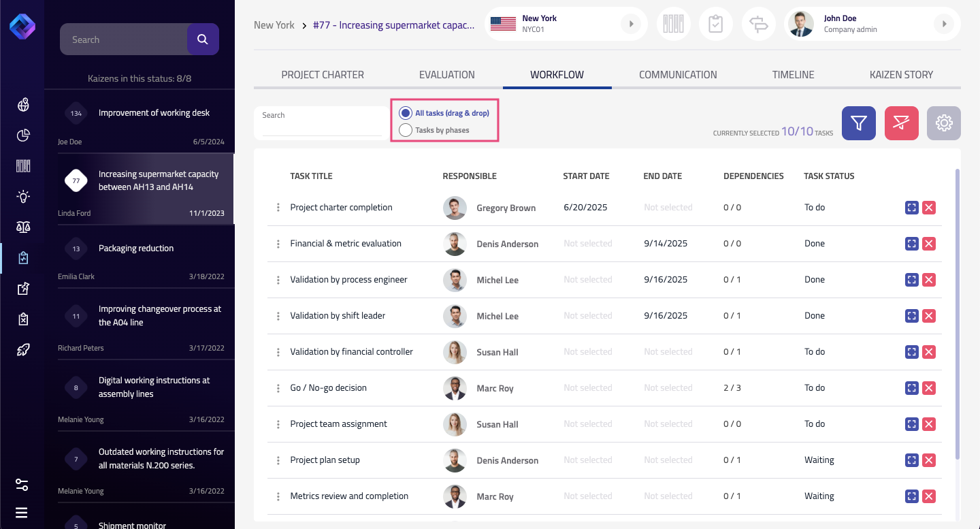Open the blue task filter button

pos(859,123)
